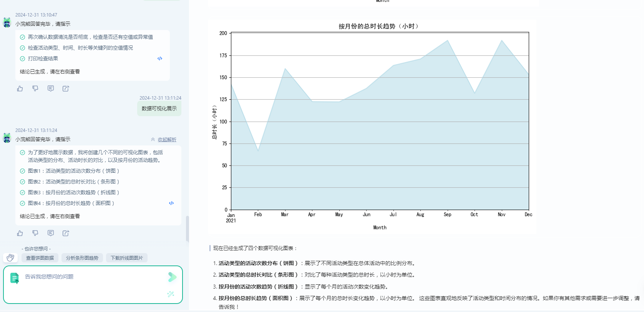Click 结论已生成 text in the visualization answer
644x312 pixels.
click(50, 216)
